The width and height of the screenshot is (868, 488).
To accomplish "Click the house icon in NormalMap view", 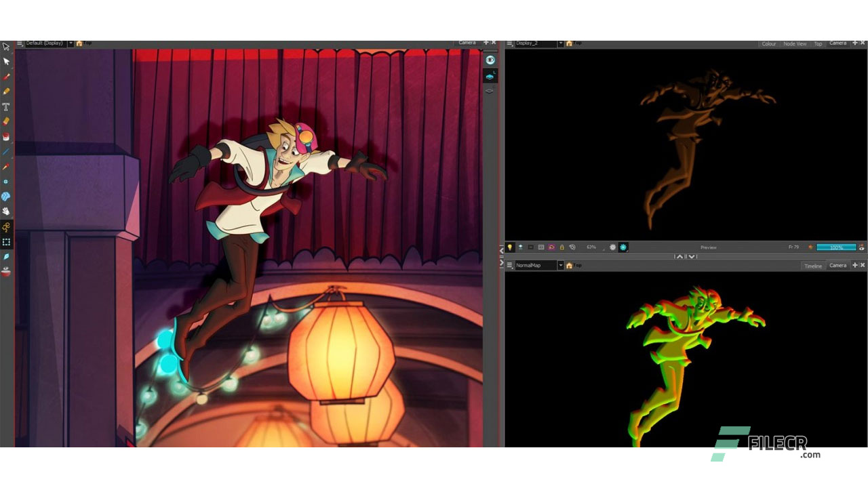I will (569, 266).
